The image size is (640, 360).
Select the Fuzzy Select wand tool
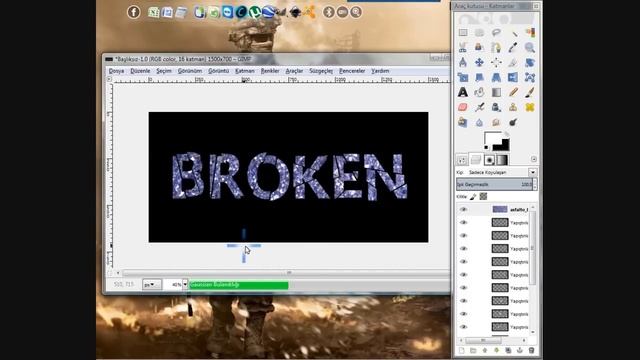point(513,33)
